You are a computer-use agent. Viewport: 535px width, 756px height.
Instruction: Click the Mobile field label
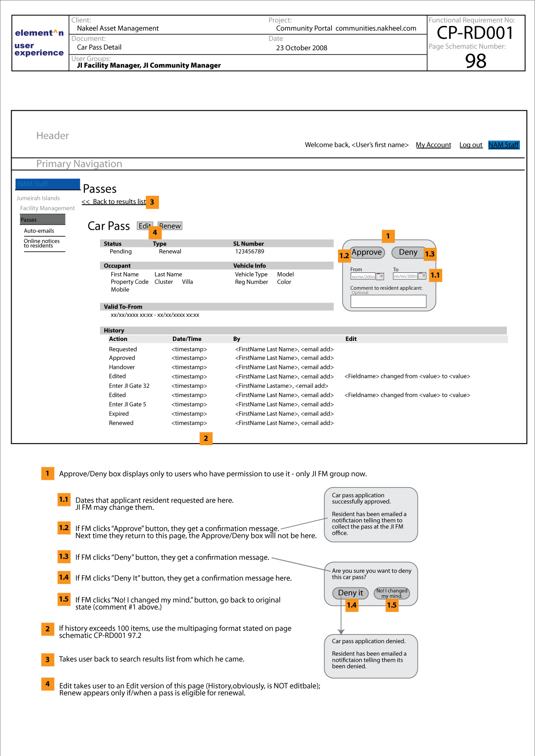120,290
